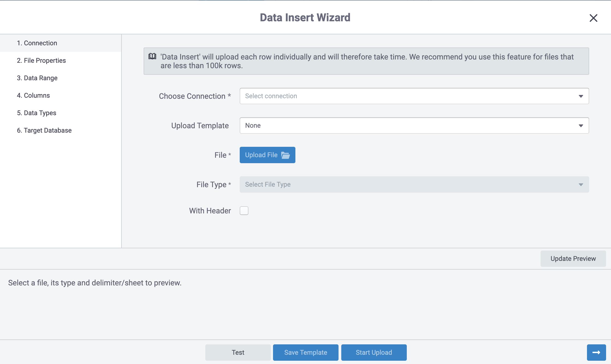The height and width of the screenshot is (364, 611).
Task: Click the 'Data Insert' info notice text
Action: point(367,61)
